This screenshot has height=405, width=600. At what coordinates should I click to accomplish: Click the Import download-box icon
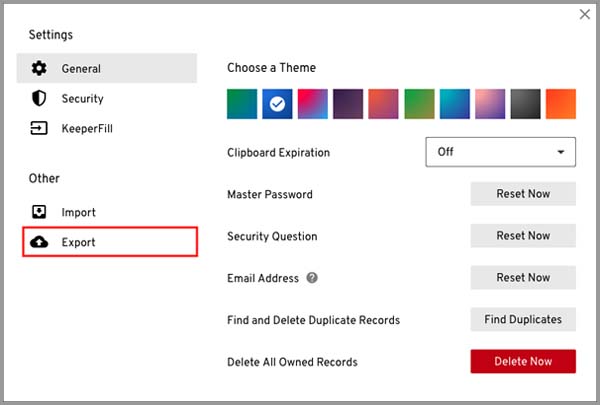click(x=39, y=212)
